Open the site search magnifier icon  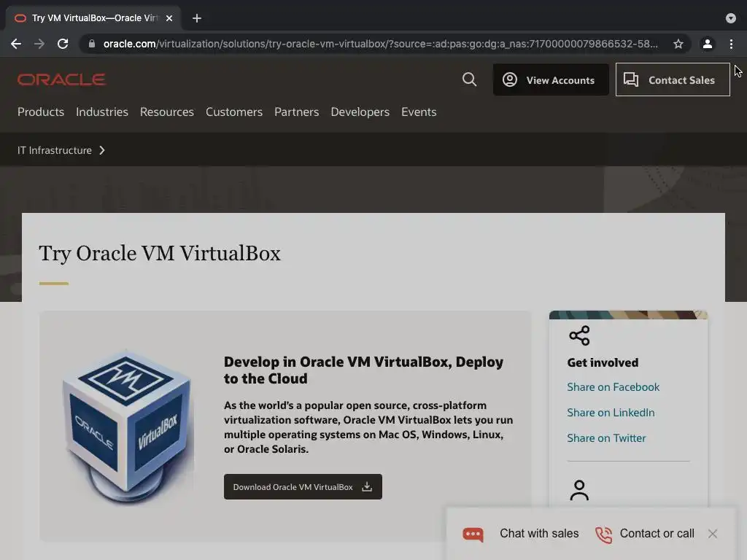[x=469, y=79]
